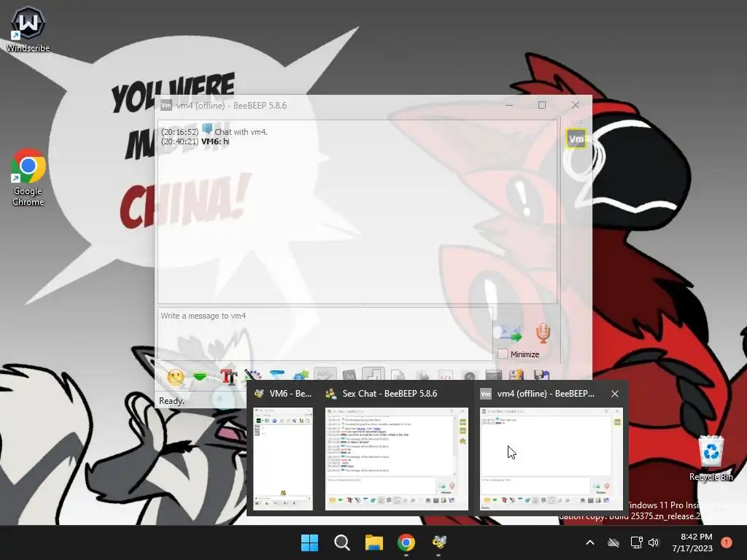747x560 pixels.
Task: Click the blank page file icon
Action: (398, 376)
